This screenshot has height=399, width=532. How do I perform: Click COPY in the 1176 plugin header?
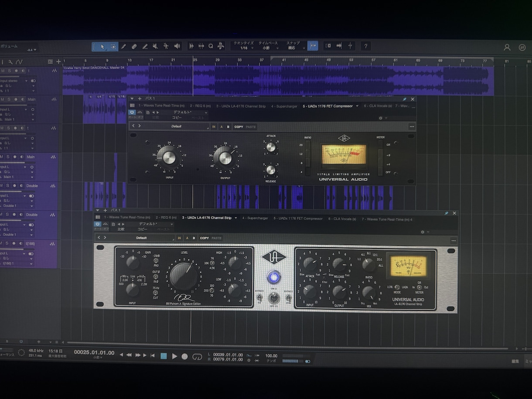pyautogui.click(x=239, y=127)
